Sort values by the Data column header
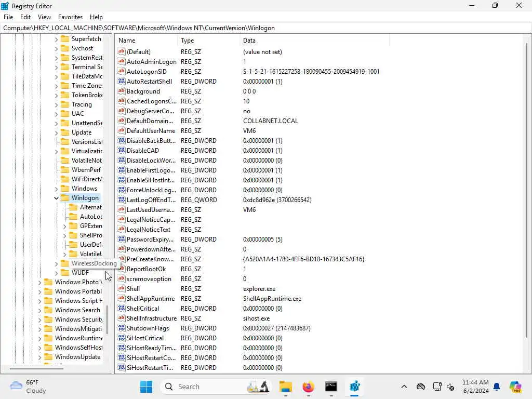 [x=314, y=41]
